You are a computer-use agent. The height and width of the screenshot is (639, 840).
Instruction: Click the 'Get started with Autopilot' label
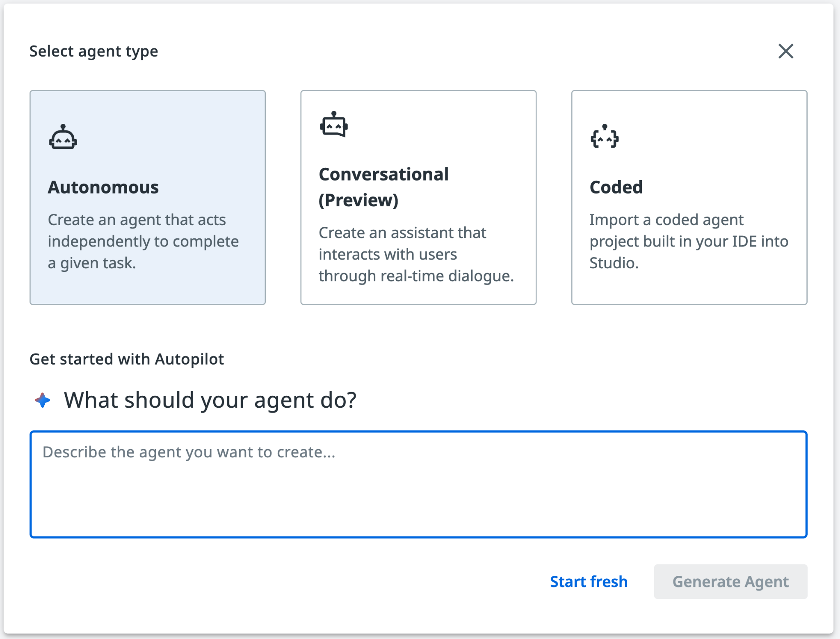click(x=127, y=359)
